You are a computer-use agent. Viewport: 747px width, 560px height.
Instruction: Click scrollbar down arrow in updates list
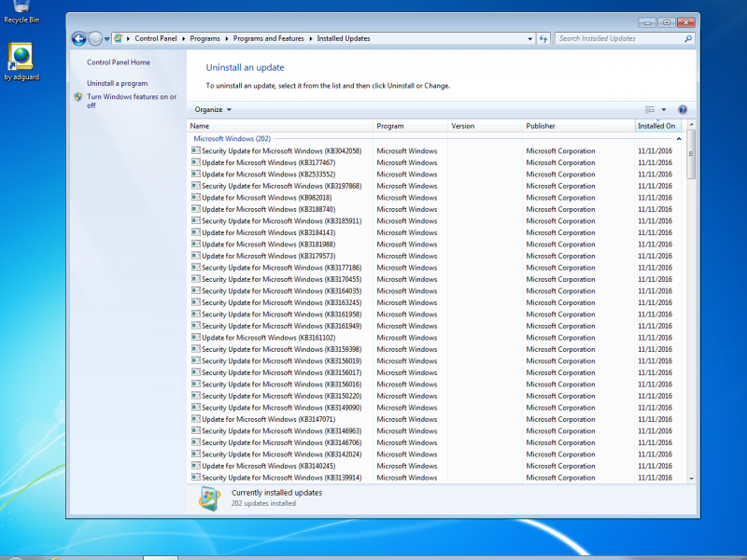pyautogui.click(x=691, y=479)
